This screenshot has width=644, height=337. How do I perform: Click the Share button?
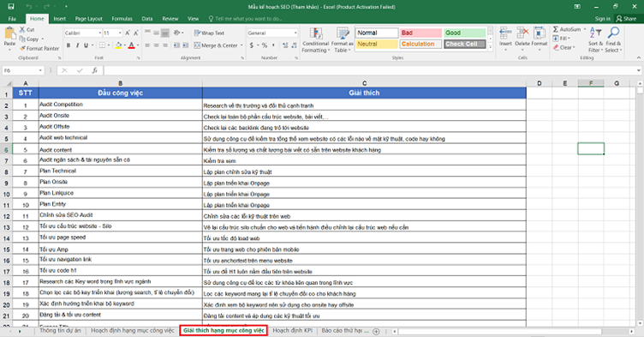pyautogui.click(x=626, y=19)
